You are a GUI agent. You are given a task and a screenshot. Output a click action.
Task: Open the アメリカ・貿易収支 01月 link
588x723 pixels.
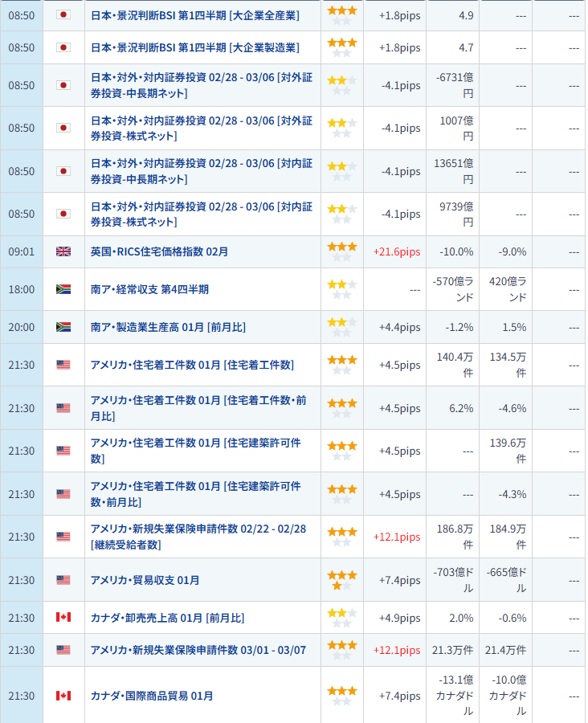[145, 580]
